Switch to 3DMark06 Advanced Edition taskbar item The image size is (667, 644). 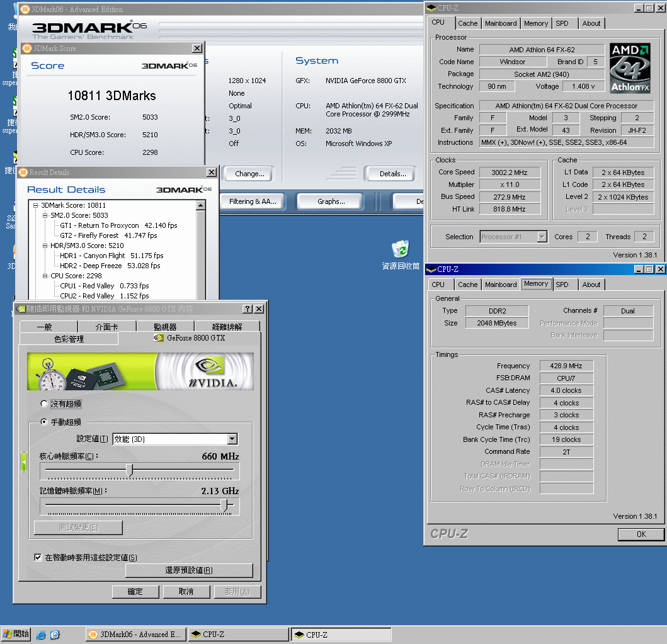tap(135, 635)
